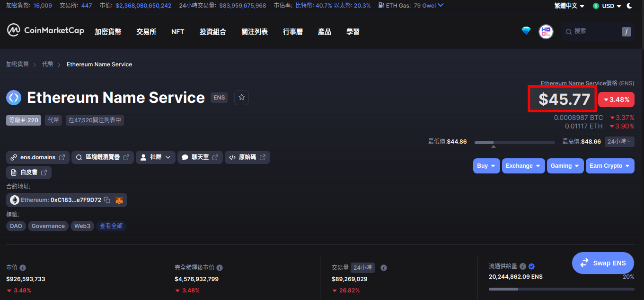
Task: Click the 24小時 volume period badge
Action: (362, 268)
